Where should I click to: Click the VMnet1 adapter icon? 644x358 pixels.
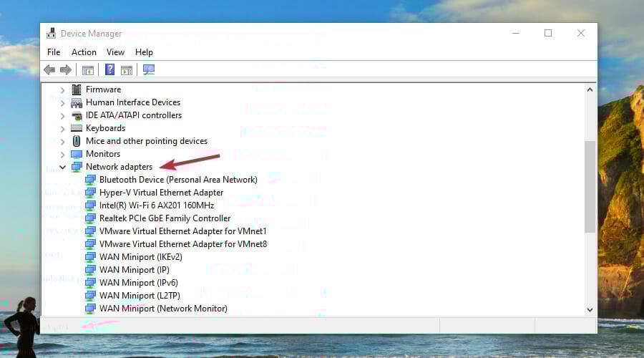tap(90, 231)
